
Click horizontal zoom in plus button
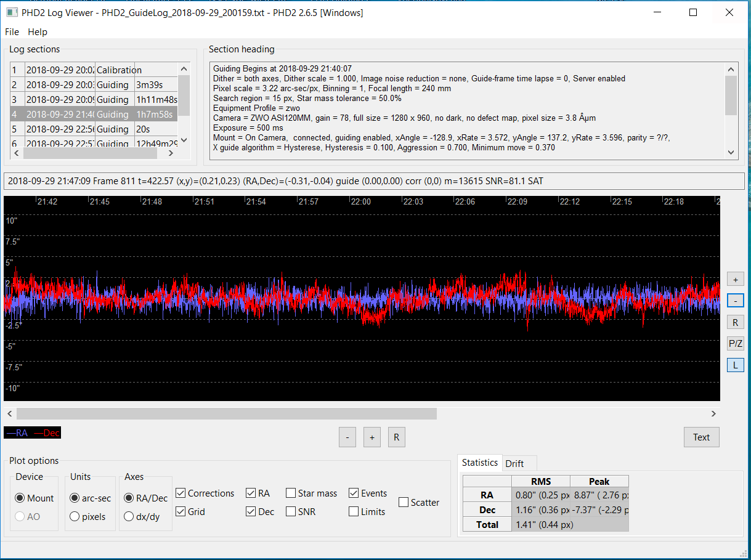pyautogui.click(x=372, y=437)
